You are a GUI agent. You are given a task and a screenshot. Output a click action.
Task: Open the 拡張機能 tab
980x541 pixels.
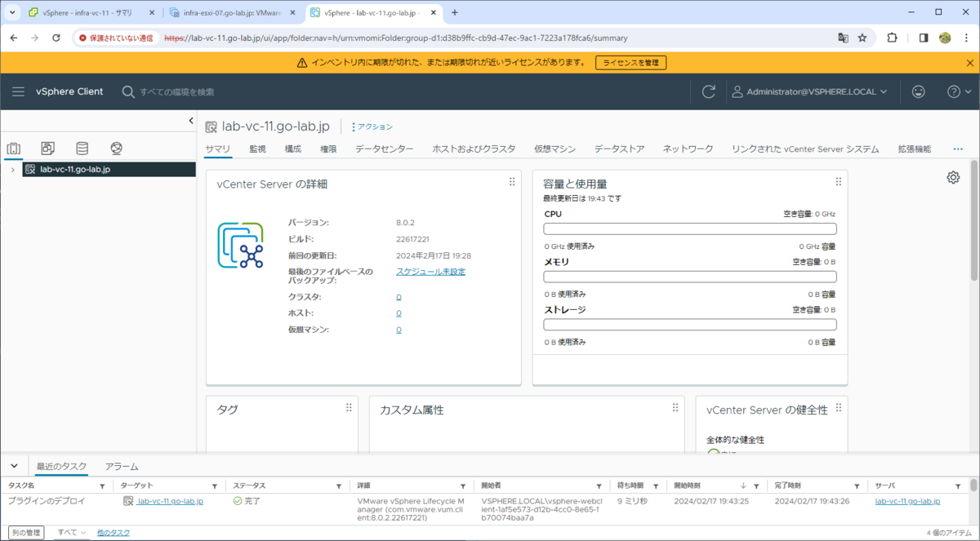[914, 149]
